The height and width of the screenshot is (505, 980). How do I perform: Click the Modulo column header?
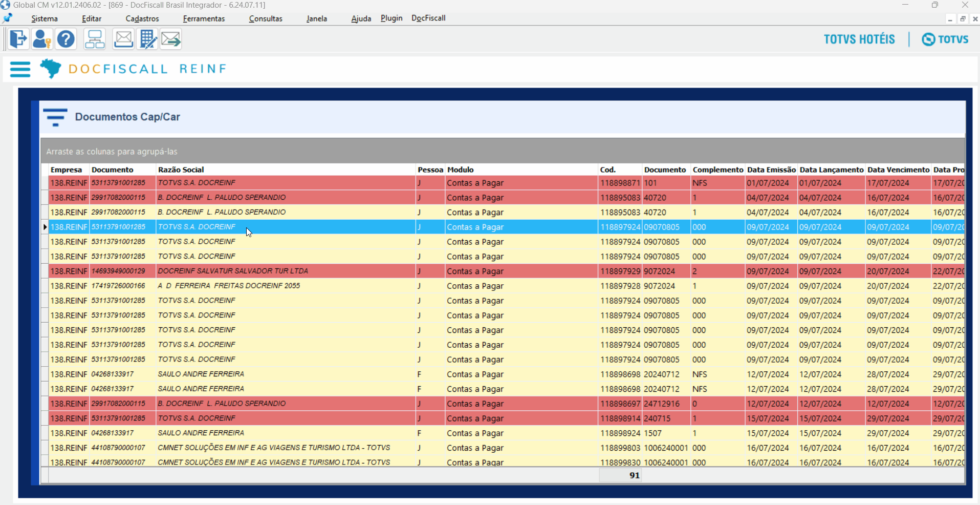(x=522, y=170)
